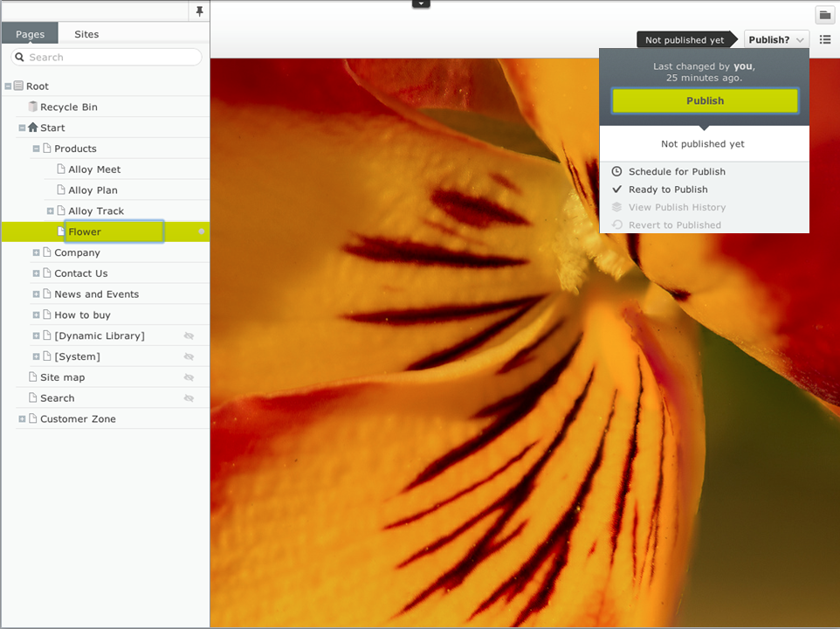Viewport: 840px width, 629px height.
Task: Switch to the Sites tab
Action: click(86, 34)
